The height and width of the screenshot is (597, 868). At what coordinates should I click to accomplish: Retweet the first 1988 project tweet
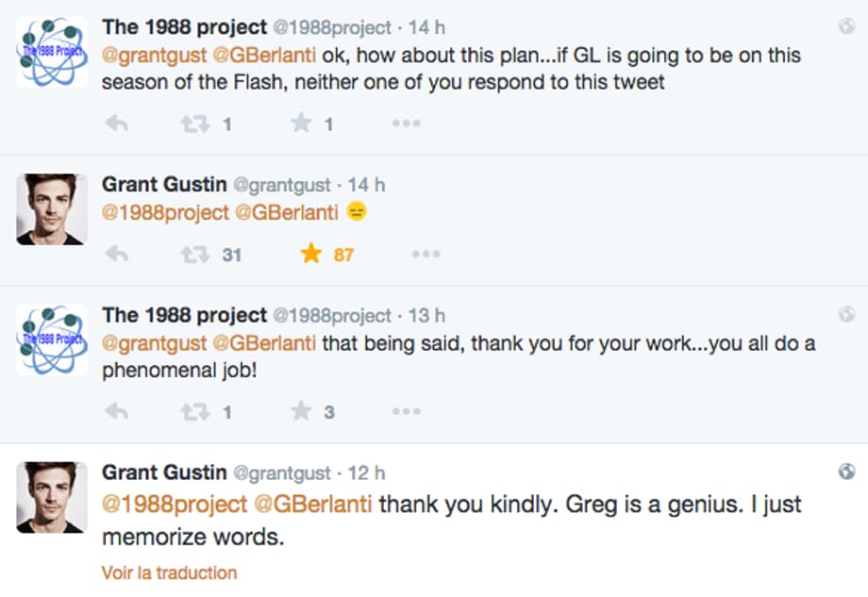click(194, 124)
